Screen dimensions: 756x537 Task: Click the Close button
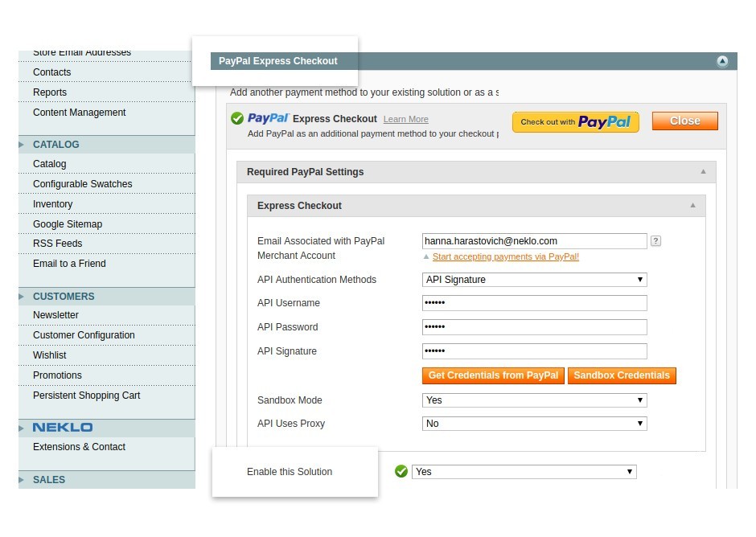(684, 121)
